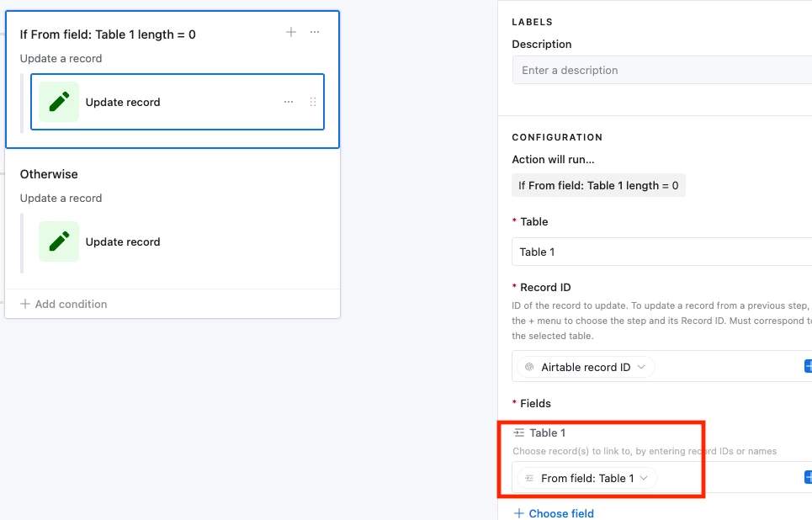
Task: Select the Otherwise condition heading
Action: coord(49,174)
